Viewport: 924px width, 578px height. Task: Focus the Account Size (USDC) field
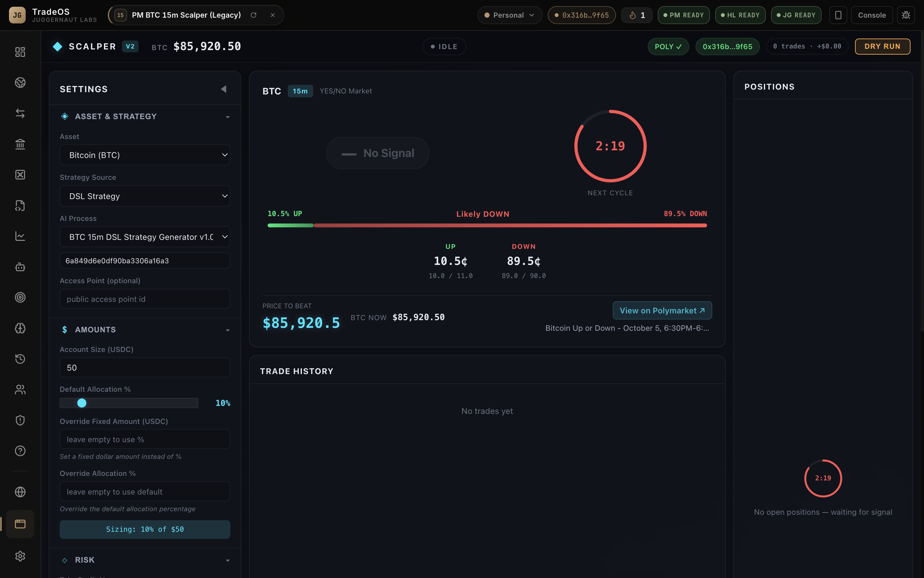(x=145, y=367)
